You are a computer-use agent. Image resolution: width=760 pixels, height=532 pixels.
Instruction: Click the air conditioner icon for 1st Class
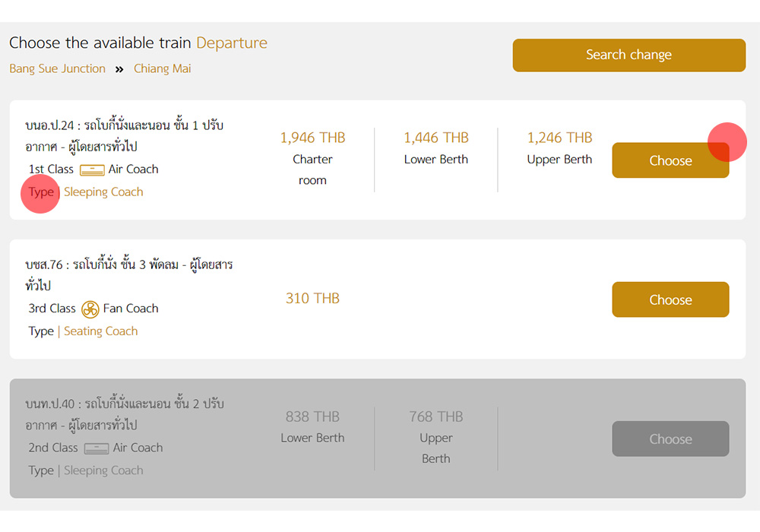tap(92, 169)
